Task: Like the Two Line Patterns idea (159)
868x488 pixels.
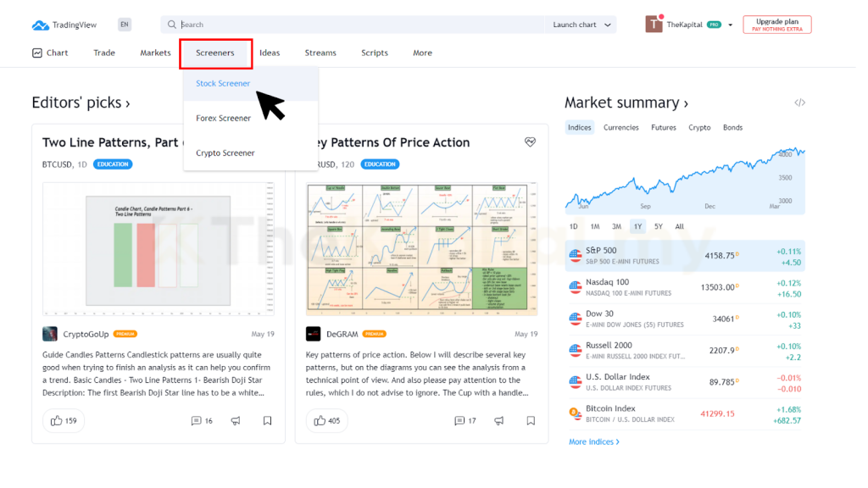Action: click(x=64, y=420)
